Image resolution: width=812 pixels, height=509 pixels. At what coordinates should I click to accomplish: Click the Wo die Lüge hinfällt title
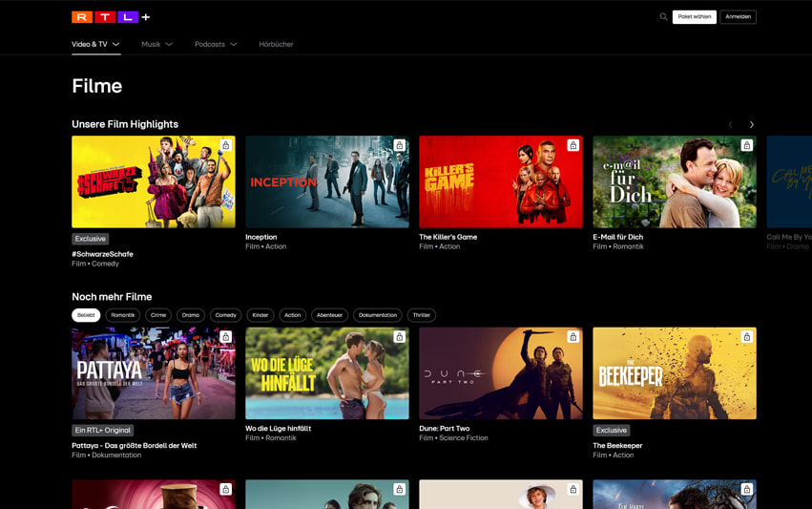[x=278, y=428]
